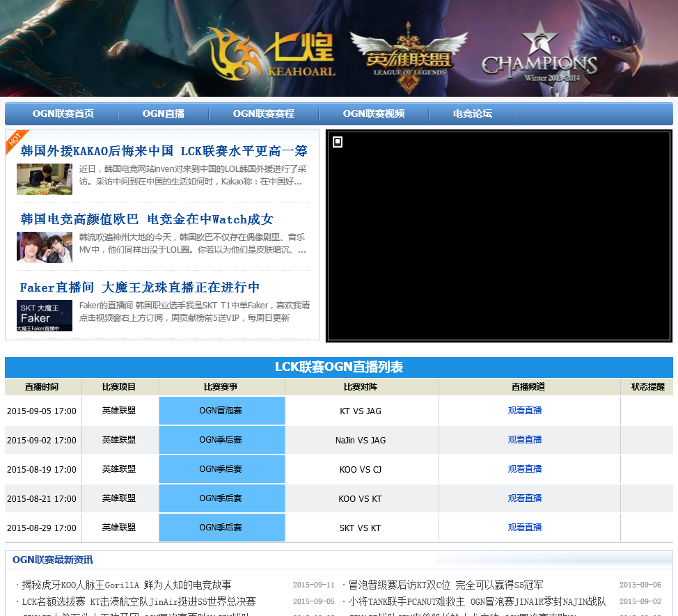Open news 揭秘虎牙KOO人脉王GorillA
This screenshot has width=678, height=616.
pyautogui.click(x=127, y=585)
